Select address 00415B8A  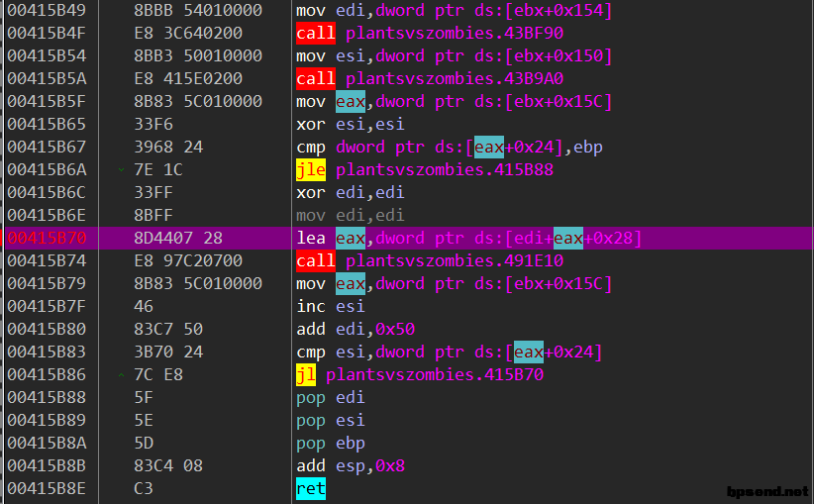coord(47,444)
